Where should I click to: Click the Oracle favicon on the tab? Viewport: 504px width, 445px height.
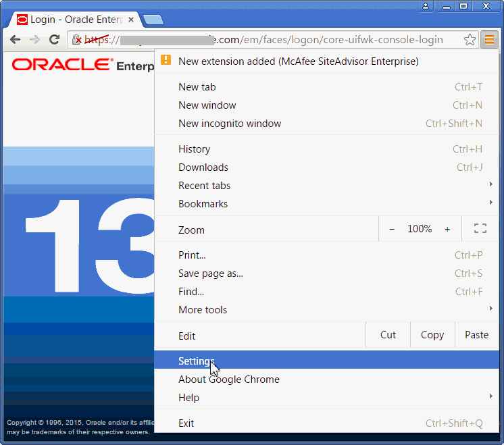[22, 20]
